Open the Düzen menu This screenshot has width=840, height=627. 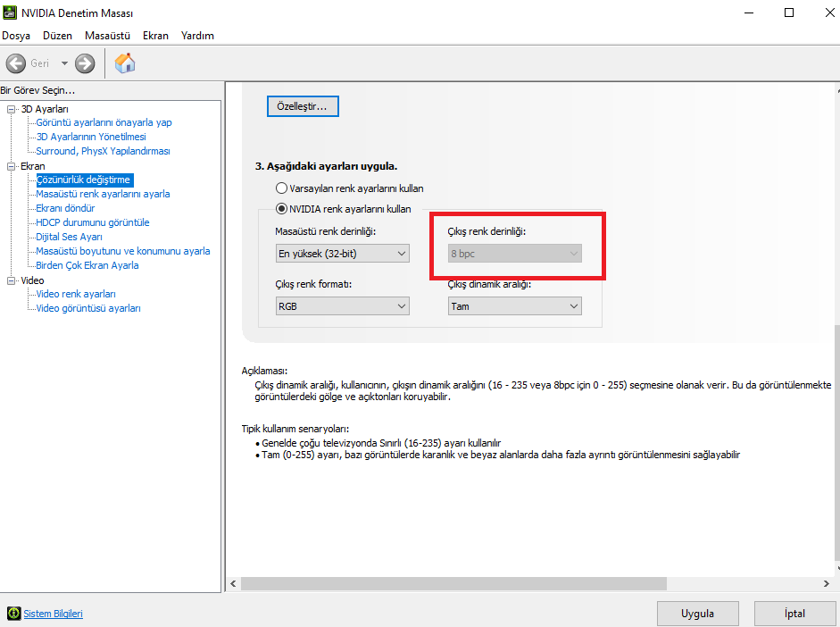tap(57, 36)
